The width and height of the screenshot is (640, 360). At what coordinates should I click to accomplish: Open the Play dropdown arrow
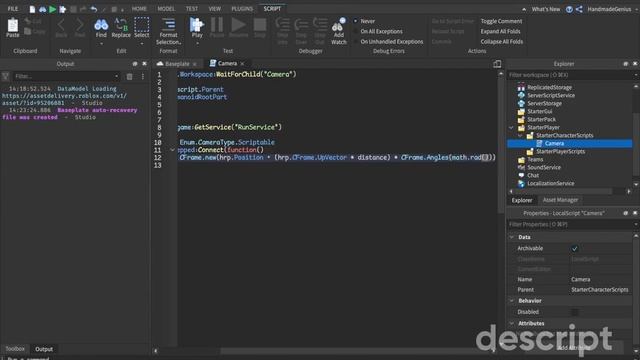[x=197, y=43]
